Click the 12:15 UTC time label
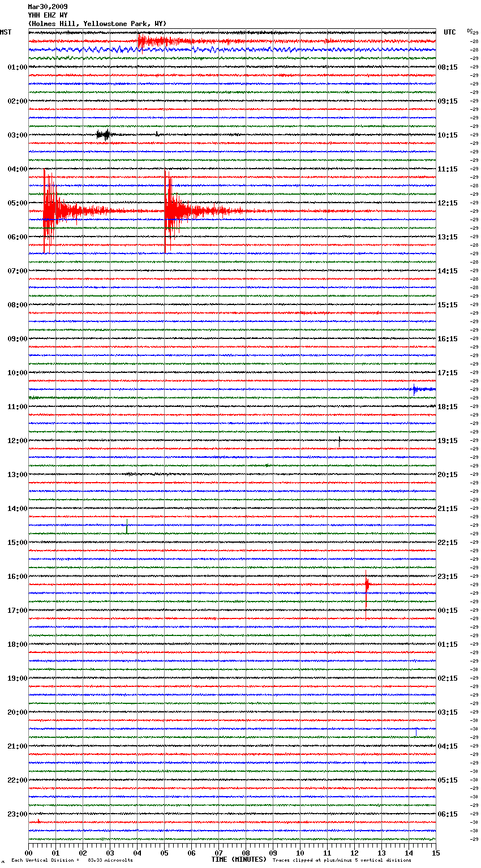Image resolution: width=481 pixels, height=868 pixels. tap(448, 203)
